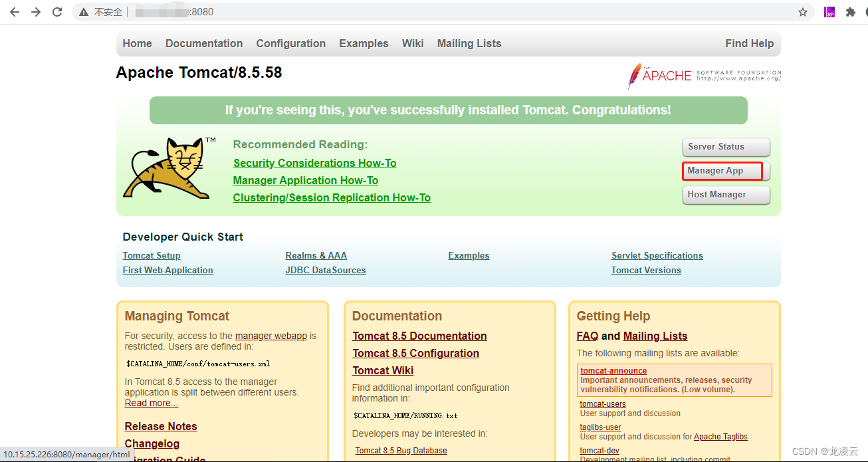Open the Apache Taglibs link
The height and width of the screenshot is (462, 868).
coord(720,437)
